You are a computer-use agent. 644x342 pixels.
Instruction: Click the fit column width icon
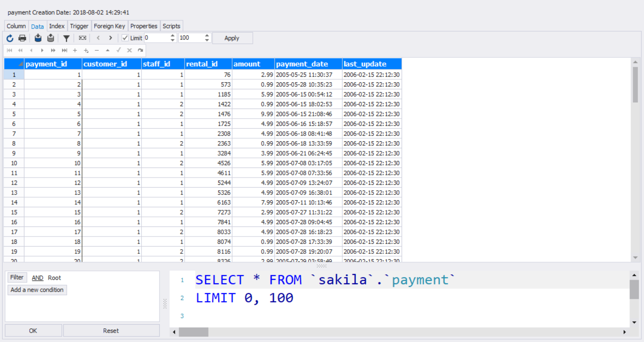pyautogui.click(x=82, y=38)
